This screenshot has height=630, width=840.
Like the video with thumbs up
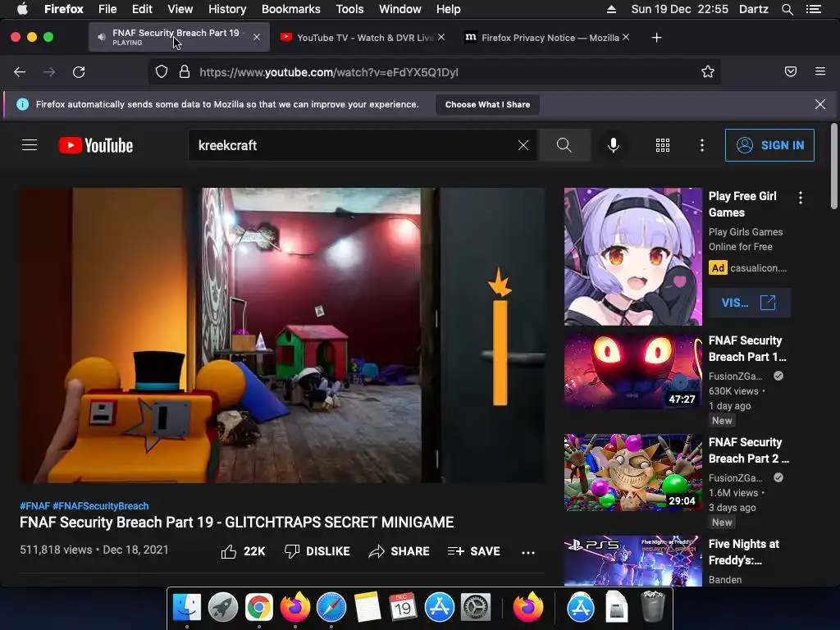pos(243,551)
